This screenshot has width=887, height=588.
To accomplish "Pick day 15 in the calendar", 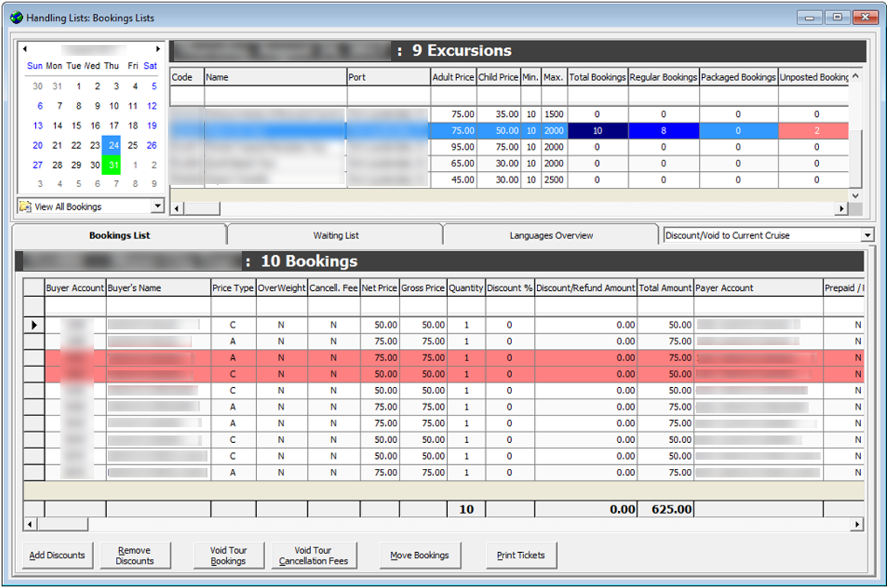I will 76,125.
